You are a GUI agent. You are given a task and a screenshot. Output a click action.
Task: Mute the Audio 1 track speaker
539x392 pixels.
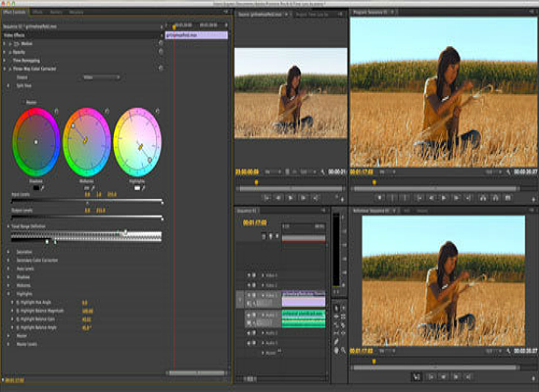(x=249, y=315)
